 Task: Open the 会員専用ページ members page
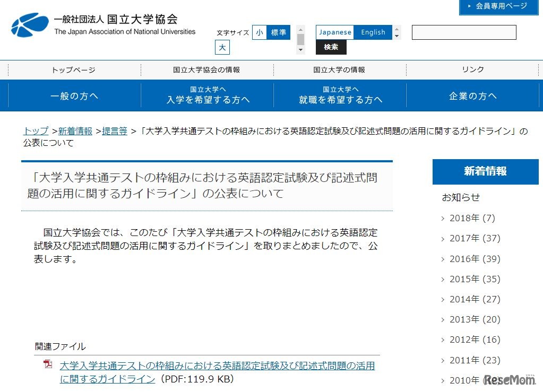click(498, 6)
